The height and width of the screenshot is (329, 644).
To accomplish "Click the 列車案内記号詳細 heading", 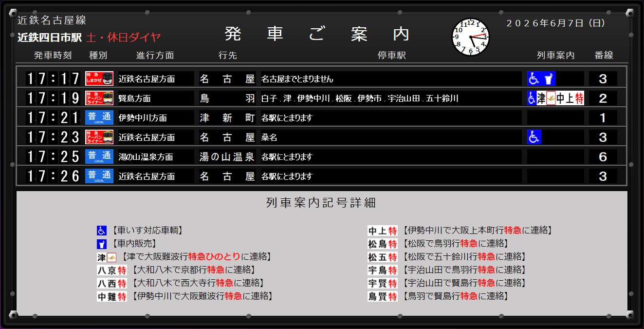I will (x=321, y=203).
